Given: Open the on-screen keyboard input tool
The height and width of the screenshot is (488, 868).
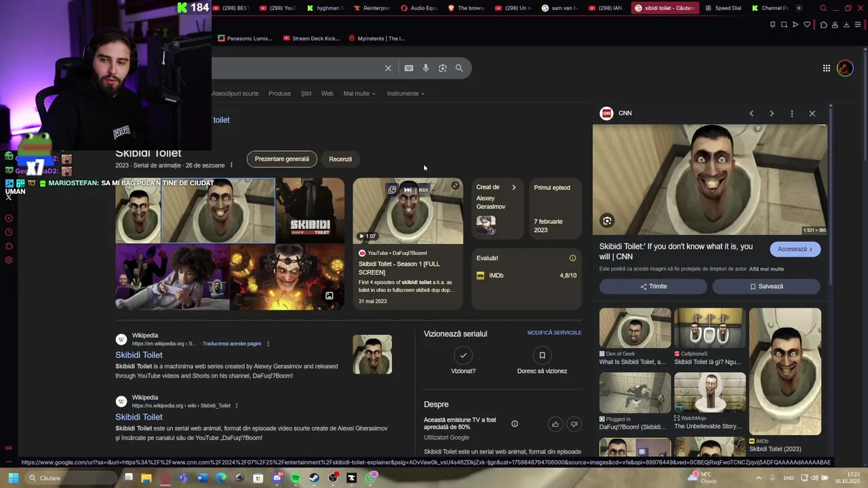Looking at the screenshot, I should (409, 68).
